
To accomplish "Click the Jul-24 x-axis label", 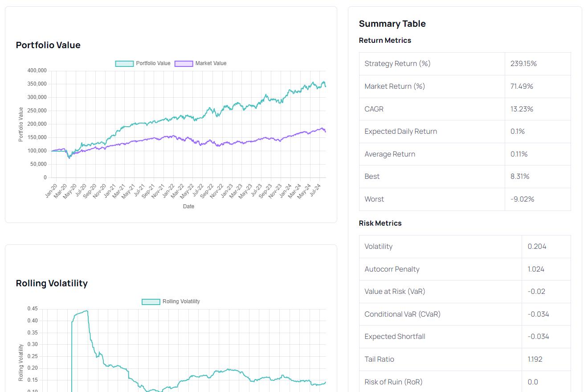I will pos(314,191).
